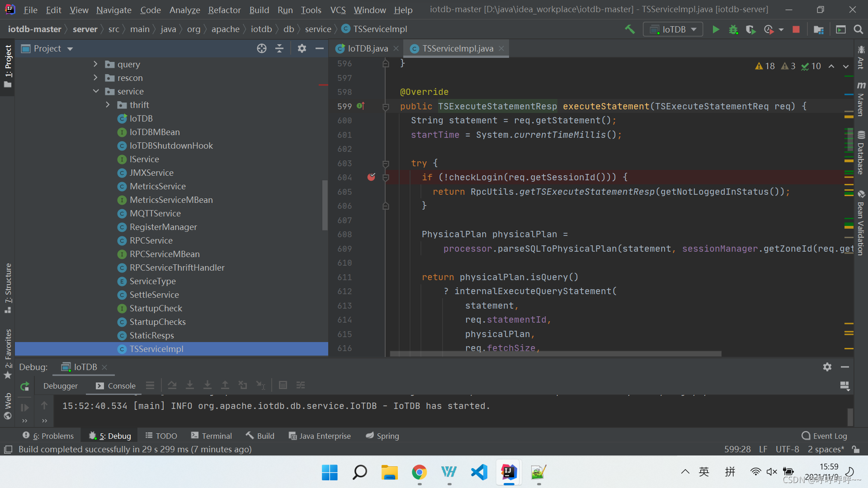The image size is (868, 488).
Task: Select RPCServiceThriftHandler class in tree
Action: point(177,267)
